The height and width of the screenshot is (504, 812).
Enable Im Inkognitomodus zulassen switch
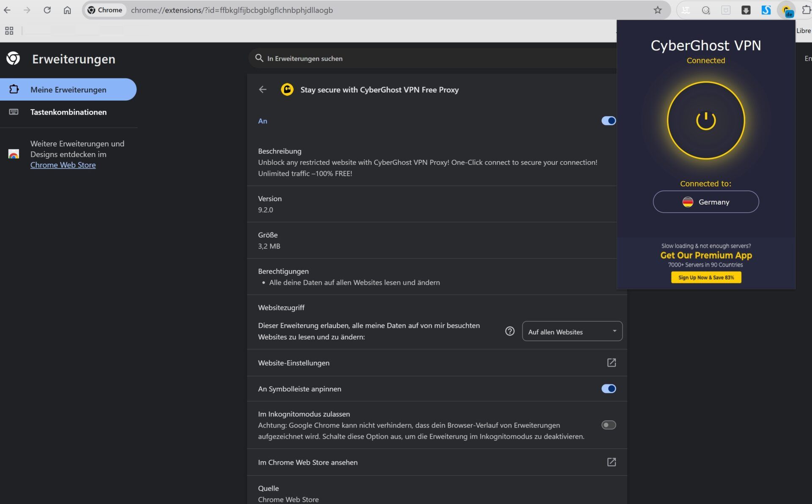click(x=609, y=425)
